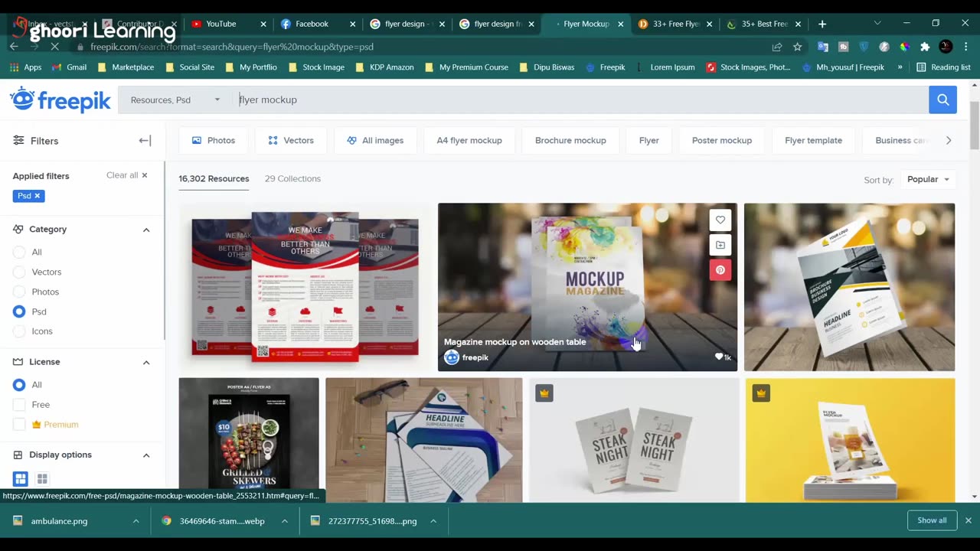Viewport: 980px width, 551px height.
Task: Click Photos filter button
Action: (214, 141)
